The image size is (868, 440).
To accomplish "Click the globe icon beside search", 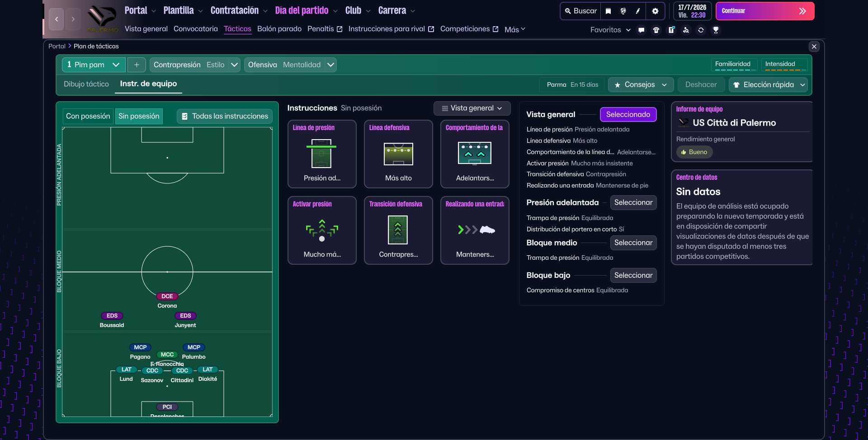I will pos(623,11).
